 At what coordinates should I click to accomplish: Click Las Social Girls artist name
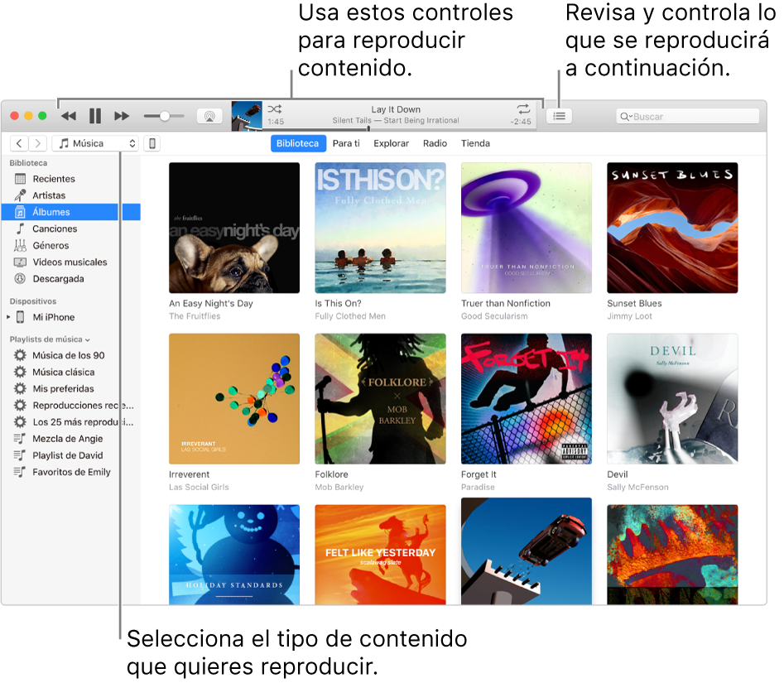pyautogui.click(x=199, y=487)
